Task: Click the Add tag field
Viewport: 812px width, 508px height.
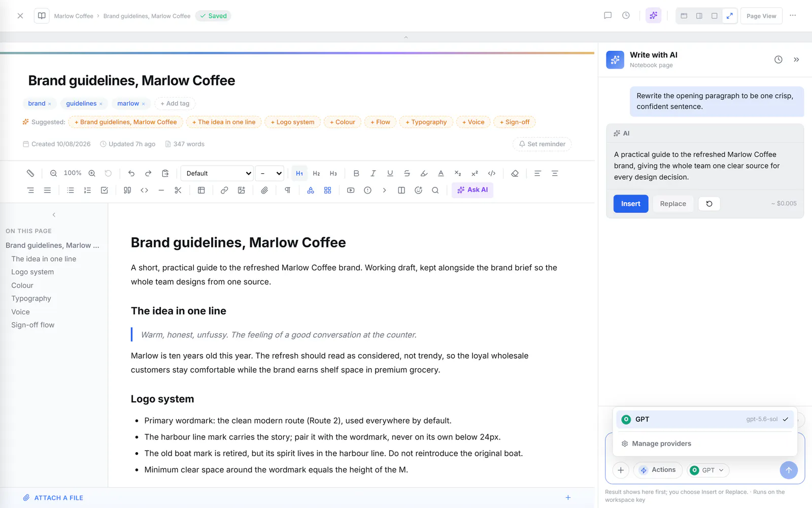Action: coord(175,103)
